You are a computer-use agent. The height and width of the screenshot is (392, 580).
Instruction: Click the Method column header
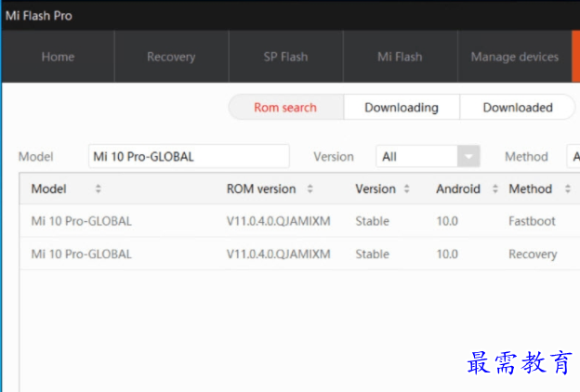[531, 189]
